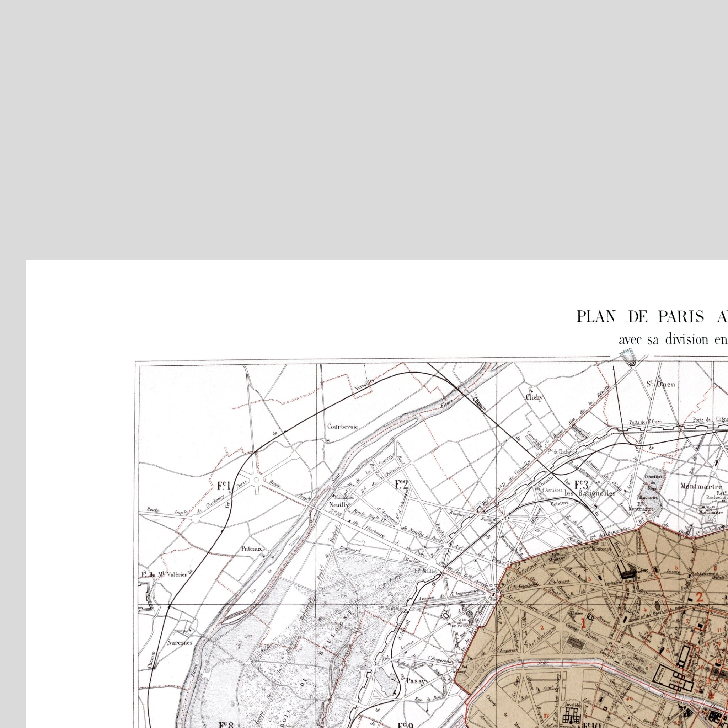Click the 'Neuilly' label
The height and width of the screenshot is (728, 728).
tap(339, 504)
